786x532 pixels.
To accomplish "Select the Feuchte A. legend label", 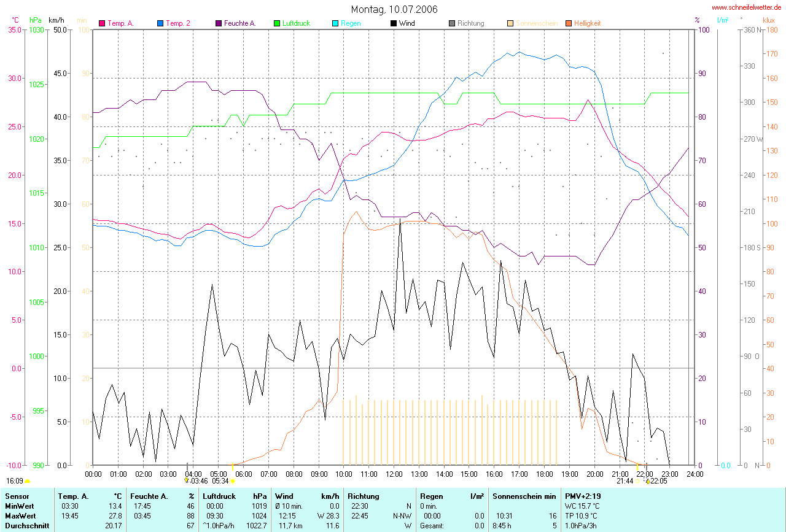I will coord(240,23).
